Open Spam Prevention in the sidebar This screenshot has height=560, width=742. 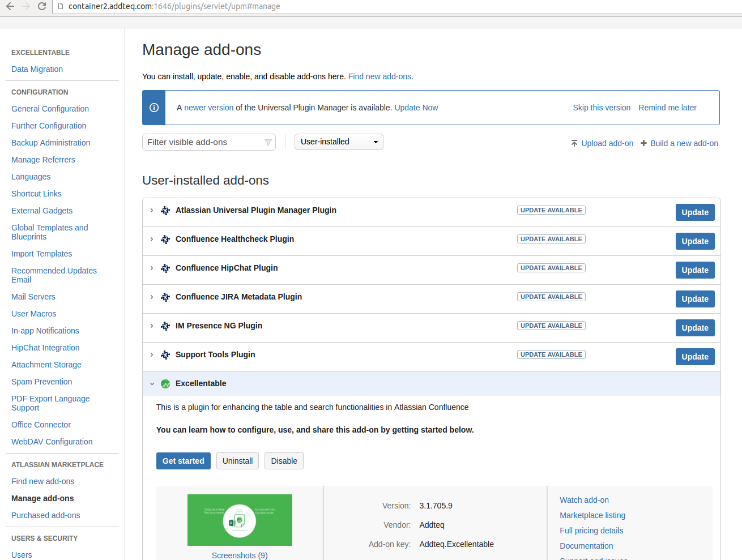[42, 382]
